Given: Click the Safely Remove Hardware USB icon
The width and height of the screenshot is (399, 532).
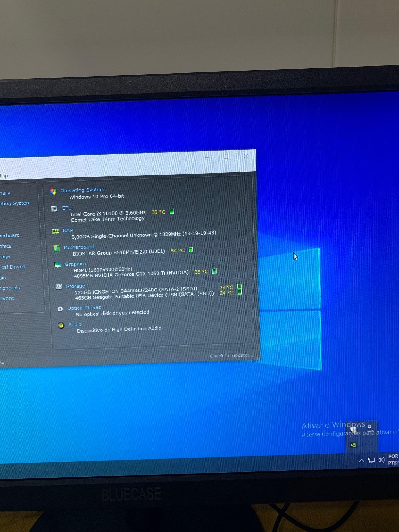Looking at the screenshot, I should (x=370, y=429).
